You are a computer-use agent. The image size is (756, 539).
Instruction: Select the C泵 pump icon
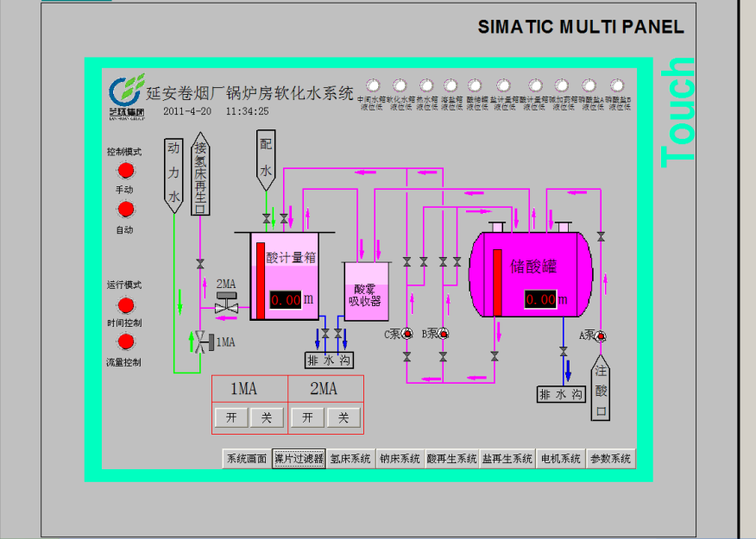(x=407, y=334)
